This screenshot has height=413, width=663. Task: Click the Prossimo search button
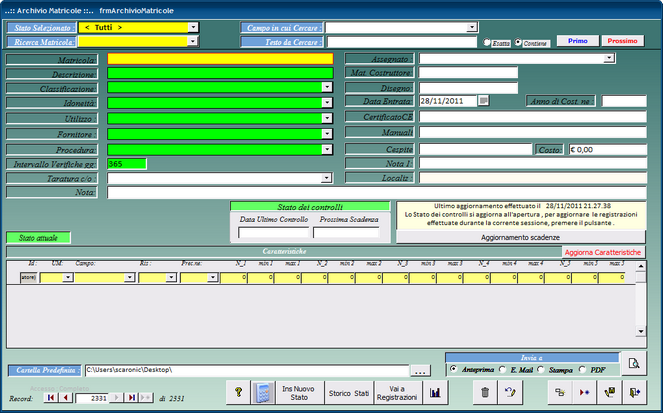(622, 41)
